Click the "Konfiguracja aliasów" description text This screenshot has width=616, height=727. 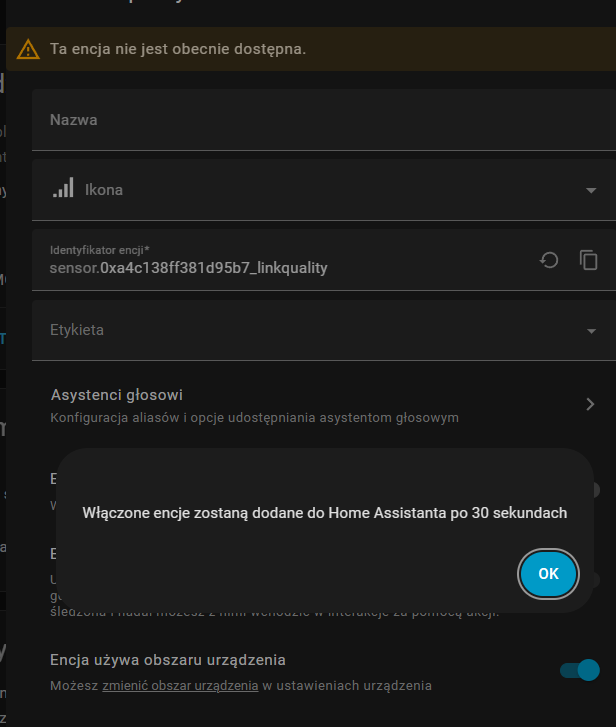click(254, 417)
